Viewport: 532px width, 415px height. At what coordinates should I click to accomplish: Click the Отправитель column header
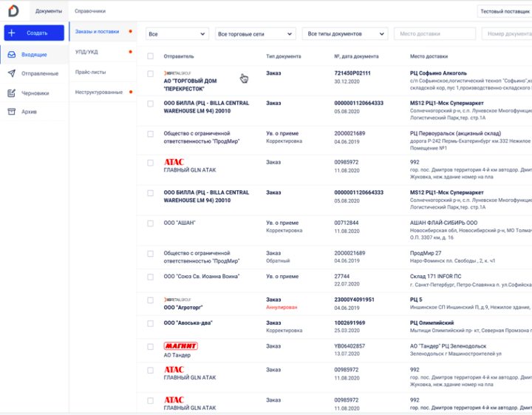click(x=179, y=56)
